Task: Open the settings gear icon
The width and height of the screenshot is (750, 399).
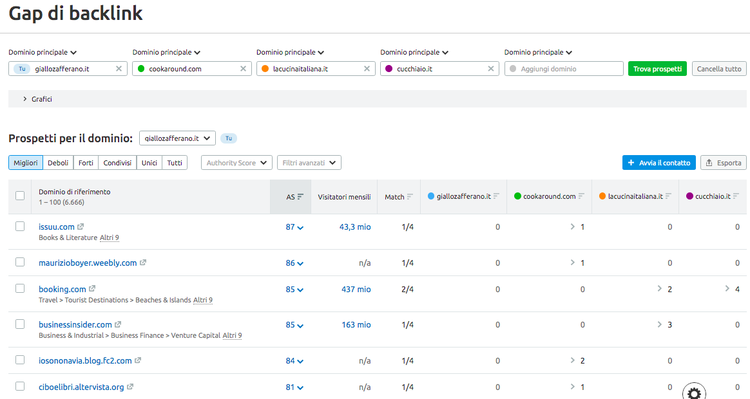Action: point(694,393)
